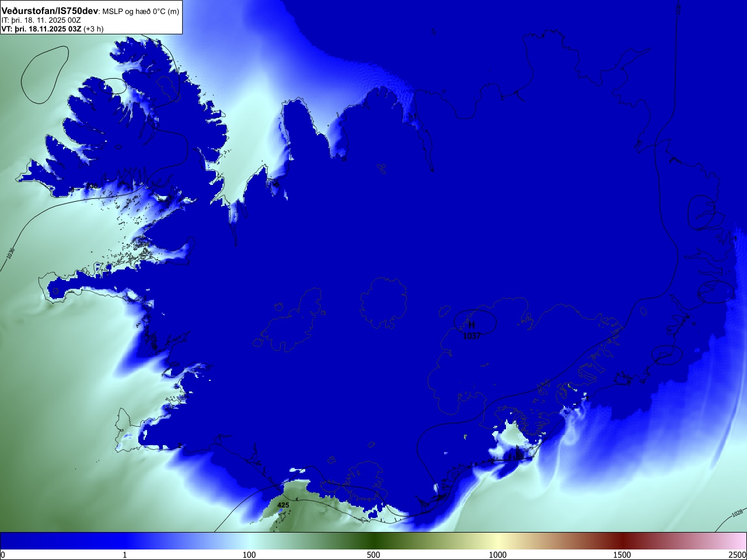The image size is (747, 560).
Task: Click the '100' tick on color scale
Action: click(249, 555)
